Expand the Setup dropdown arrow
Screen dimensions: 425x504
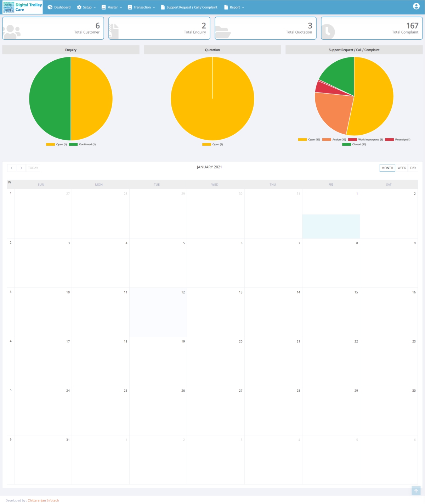point(95,7)
